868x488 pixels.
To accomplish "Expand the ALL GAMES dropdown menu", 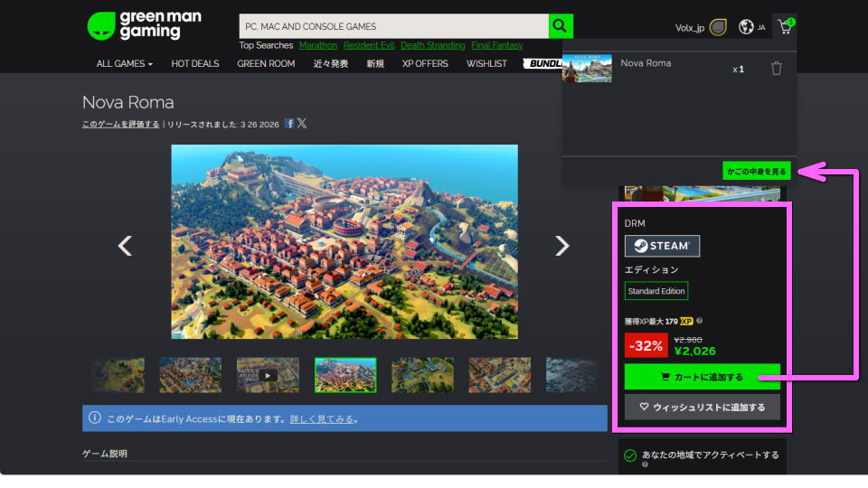I will (x=124, y=64).
